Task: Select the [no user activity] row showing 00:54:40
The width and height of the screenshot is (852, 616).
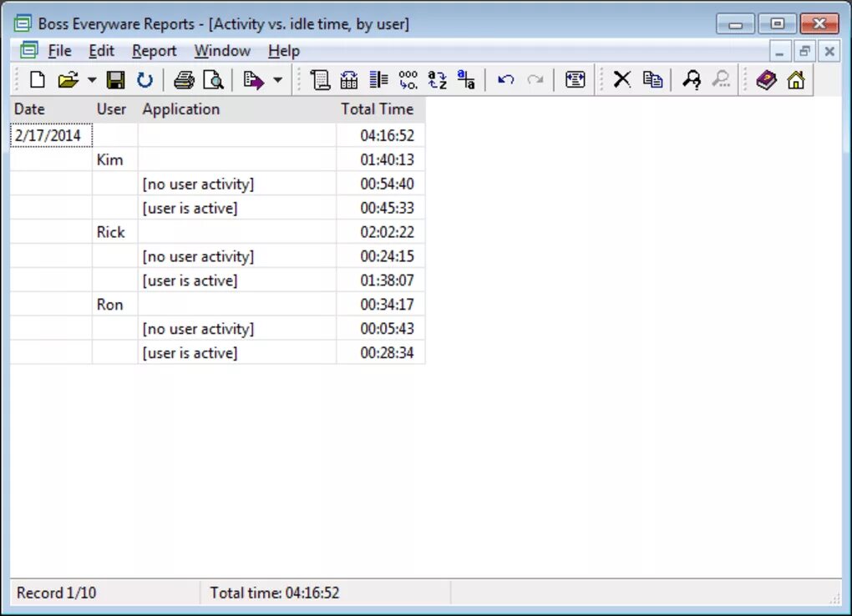Action: click(217, 184)
